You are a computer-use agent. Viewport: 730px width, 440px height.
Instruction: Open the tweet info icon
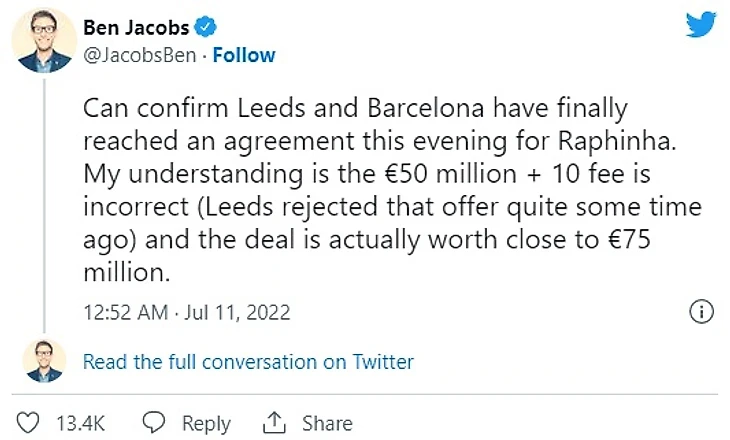tap(702, 312)
